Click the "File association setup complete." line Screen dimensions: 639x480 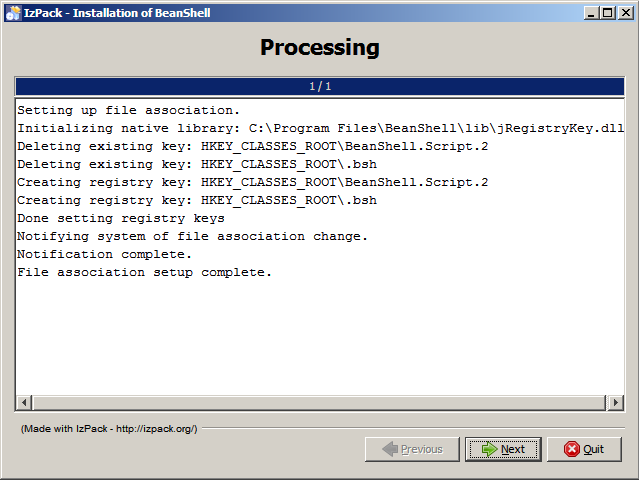(145, 272)
